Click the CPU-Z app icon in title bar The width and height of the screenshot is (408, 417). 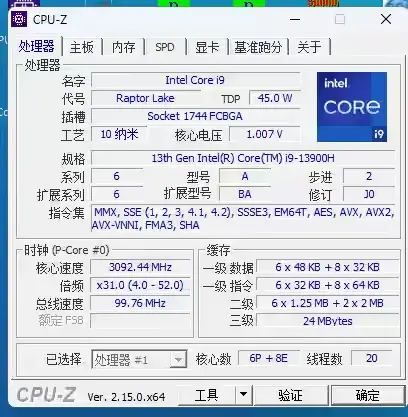(19, 19)
